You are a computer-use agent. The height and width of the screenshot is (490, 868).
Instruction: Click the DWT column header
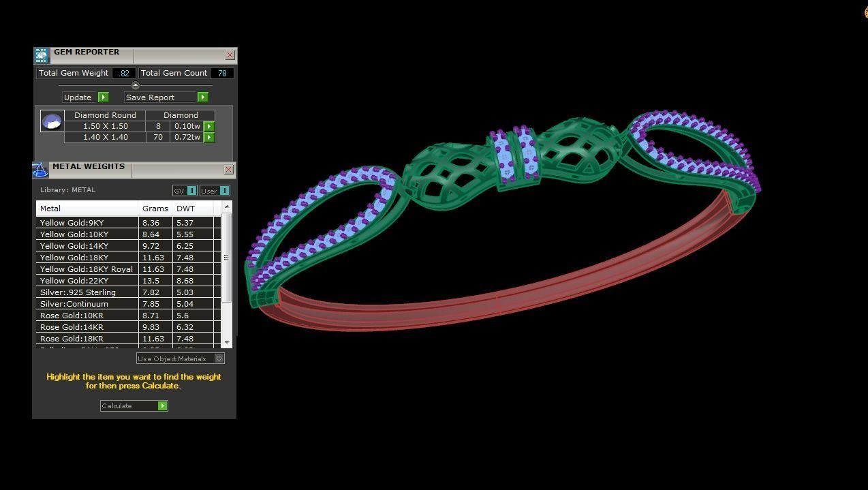(193, 209)
